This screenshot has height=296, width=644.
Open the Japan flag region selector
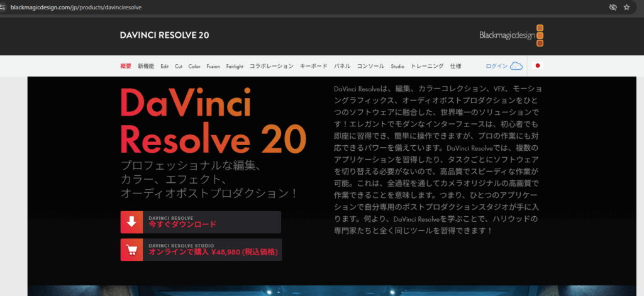pyautogui.click(x=538, y=66)
